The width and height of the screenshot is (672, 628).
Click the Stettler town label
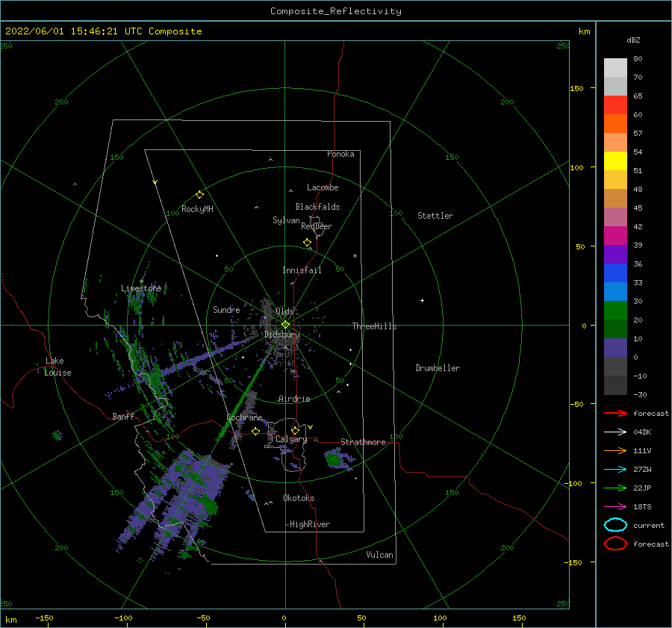coord(435,216)
